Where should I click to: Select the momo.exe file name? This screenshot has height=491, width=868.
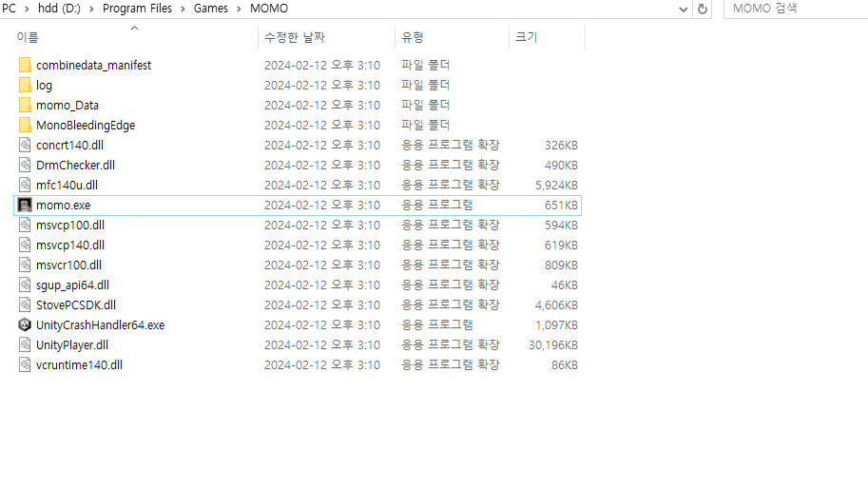(63, 205)
